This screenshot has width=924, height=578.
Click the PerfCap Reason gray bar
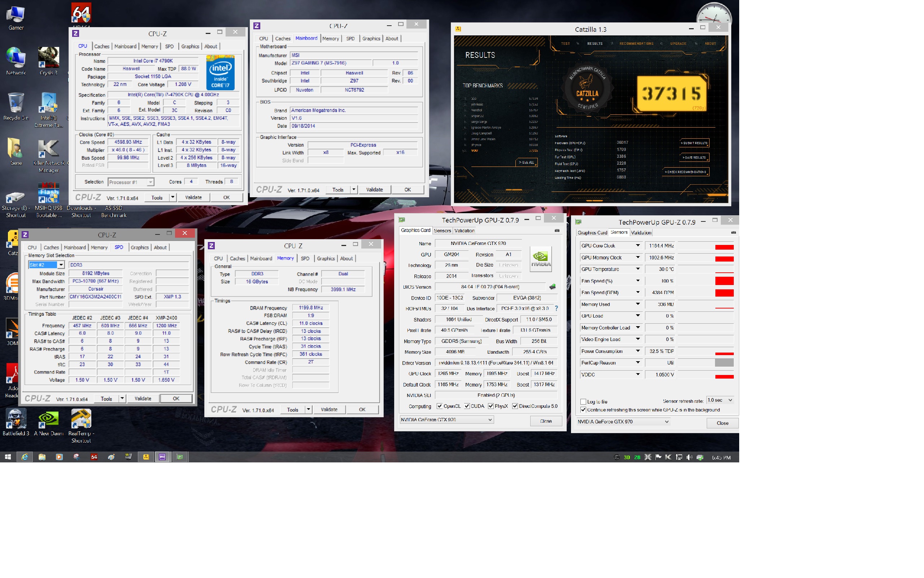click(724, 363)
